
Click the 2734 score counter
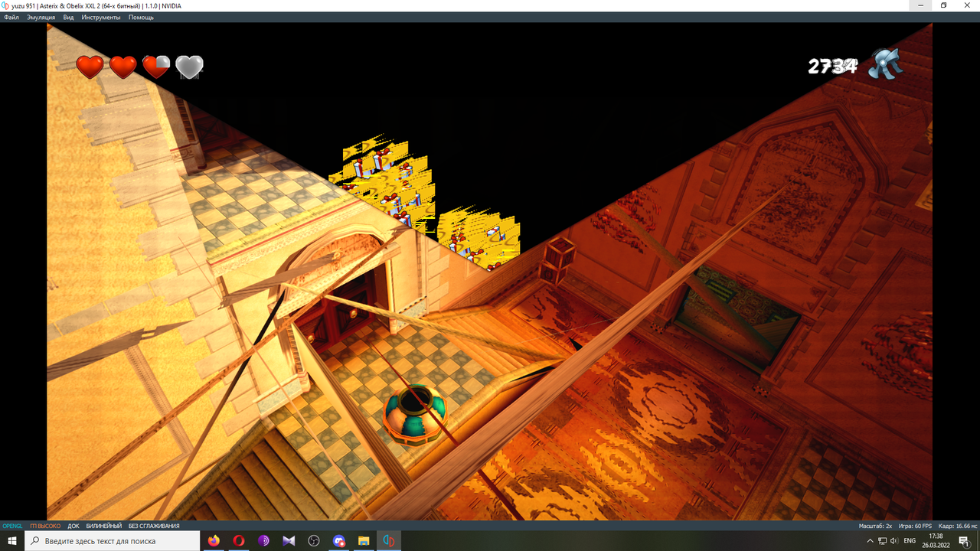(832, 67)
